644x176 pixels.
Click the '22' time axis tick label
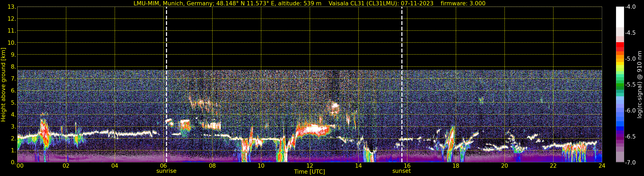click(553, 166)
